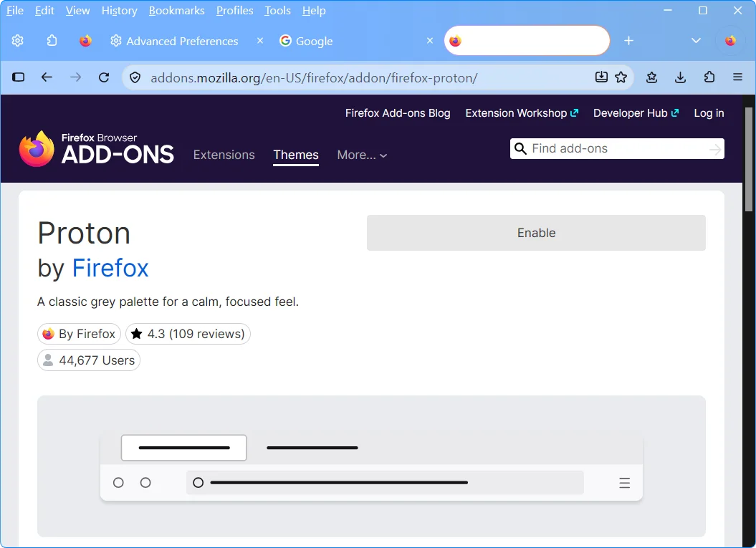Viewport: 756px width, 548px height.
Task: Click the Proton theme preview image
Action: [371, 466]
